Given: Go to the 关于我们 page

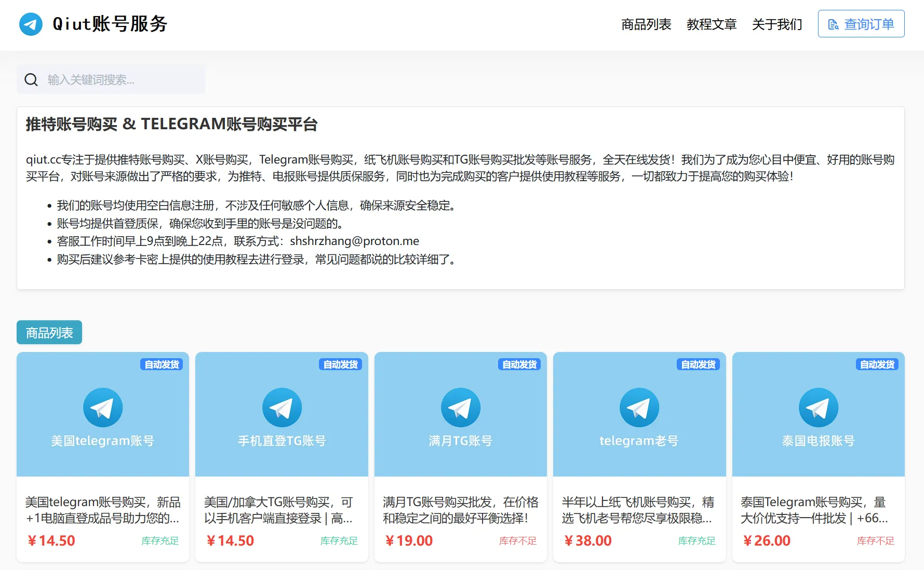Looking at the screenshot, I should pos(777,24).
